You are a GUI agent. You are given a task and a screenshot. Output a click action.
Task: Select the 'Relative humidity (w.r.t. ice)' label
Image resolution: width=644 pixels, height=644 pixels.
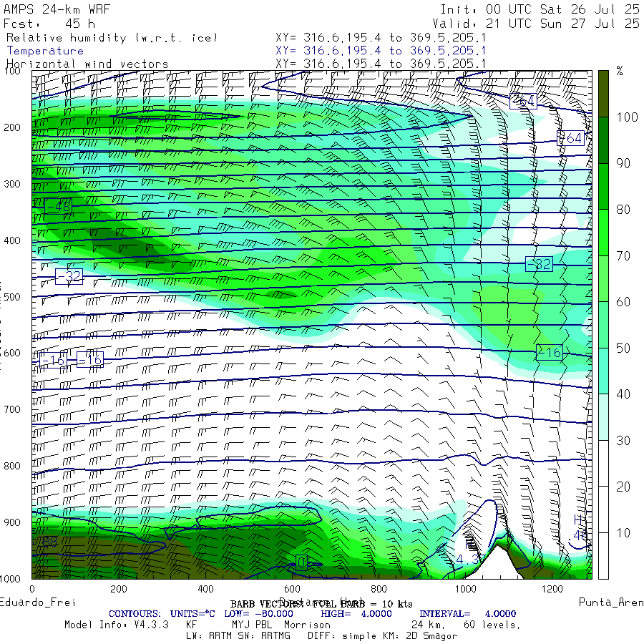pyautogui.click(x=112, y=38)
